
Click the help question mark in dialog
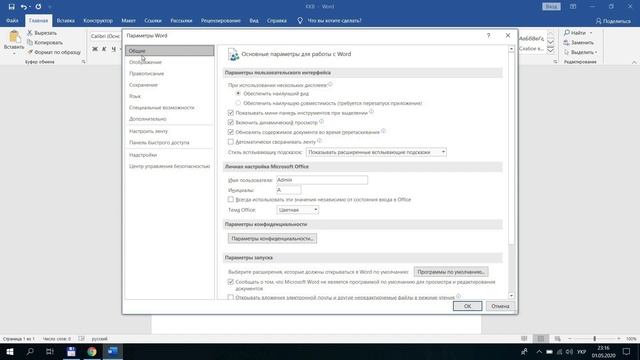coord(488,36)
